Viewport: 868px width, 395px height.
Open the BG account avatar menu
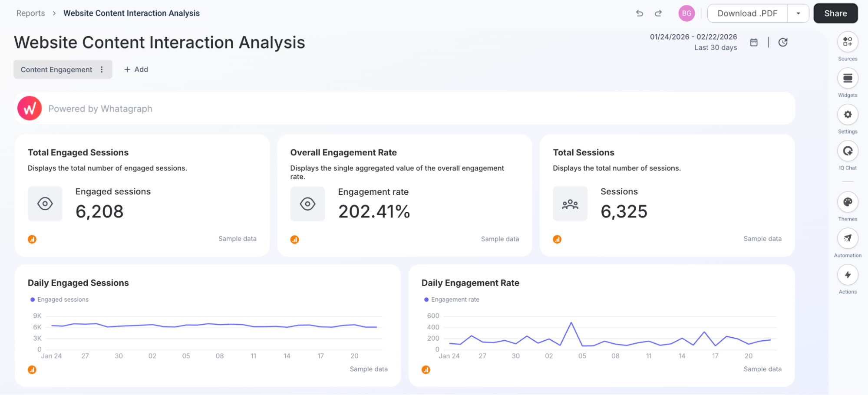coord(686,13)
